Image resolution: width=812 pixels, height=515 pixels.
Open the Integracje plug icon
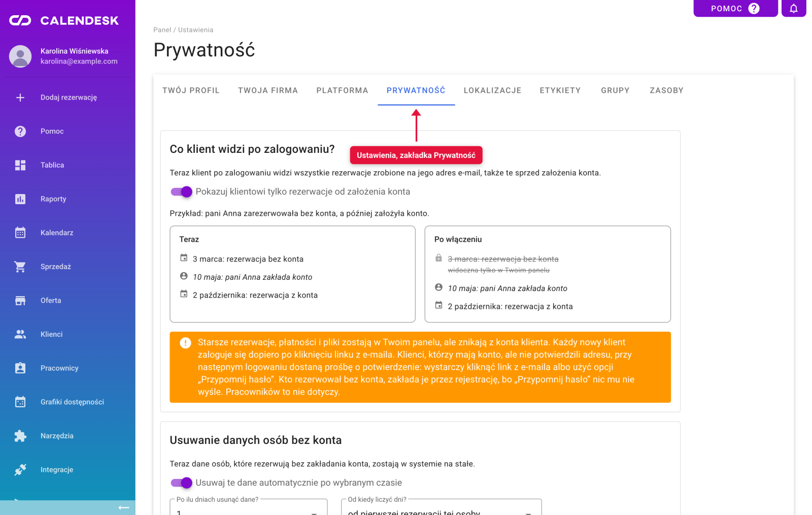coord(20,470)
